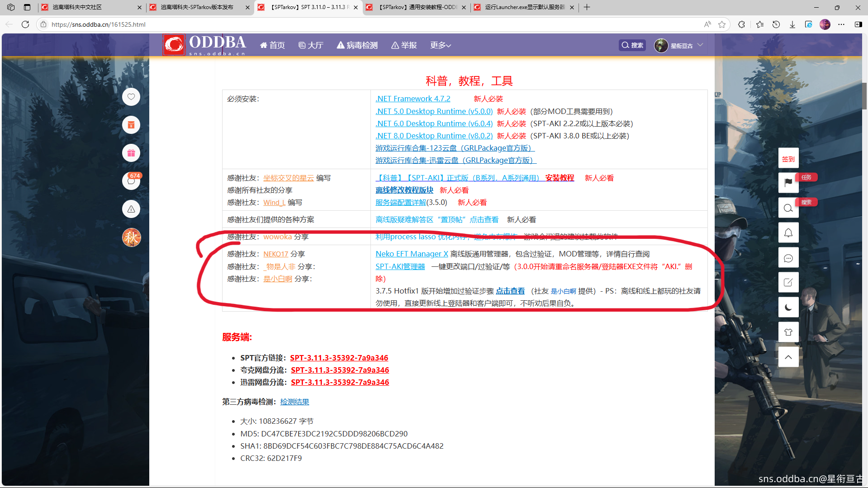Screen dimensions: 868x488
Task: Click the shirt theme icon
Action: 788,332
